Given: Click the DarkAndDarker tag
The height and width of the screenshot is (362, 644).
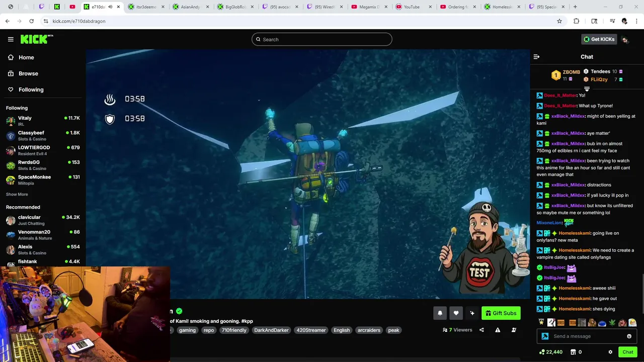Looking at the screenshot, I should [271, 330].
